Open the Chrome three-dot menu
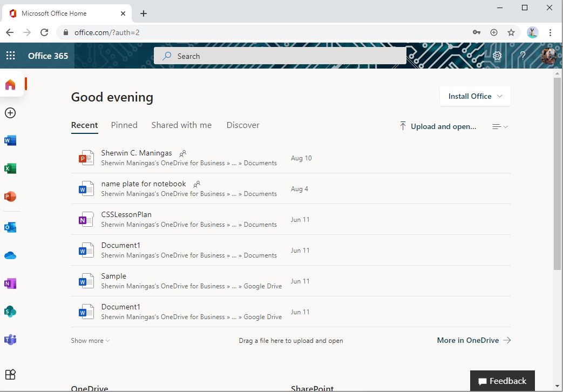 [x=550, y=33]
